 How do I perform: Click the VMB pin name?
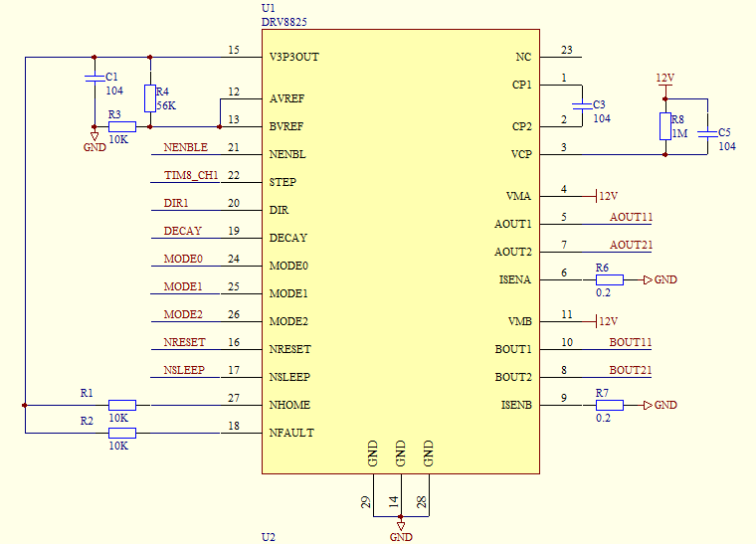[519, 321]
